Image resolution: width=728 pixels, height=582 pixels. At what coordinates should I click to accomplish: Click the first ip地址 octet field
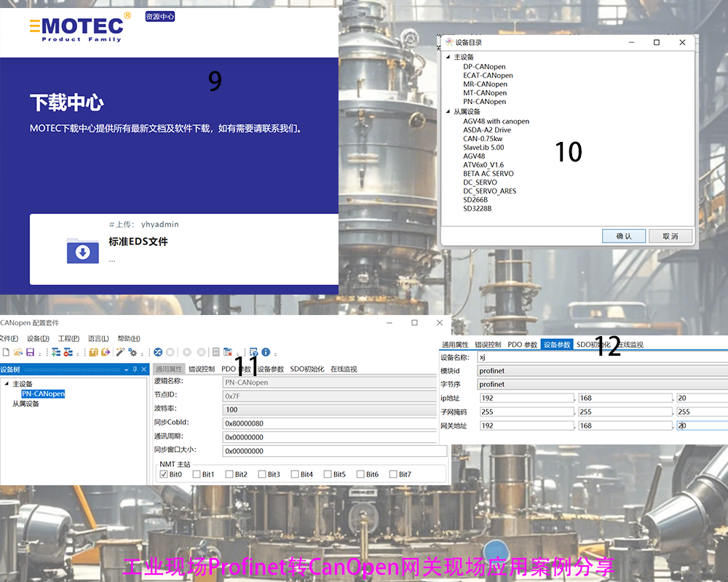coord(527,398)
